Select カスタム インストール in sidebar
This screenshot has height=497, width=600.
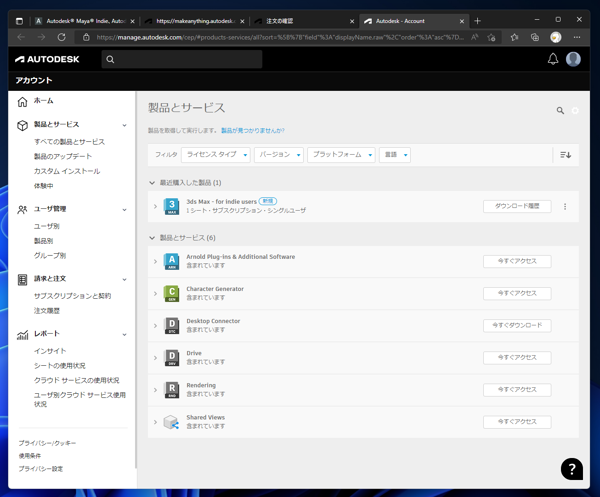[67, 171]
